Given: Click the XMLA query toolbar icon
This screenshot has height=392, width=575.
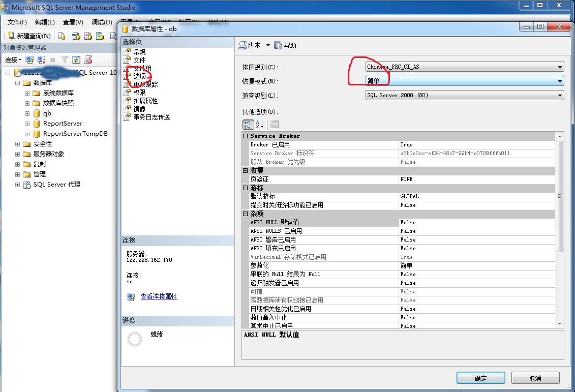Looking at the screenshot, I should coord(100,36).
